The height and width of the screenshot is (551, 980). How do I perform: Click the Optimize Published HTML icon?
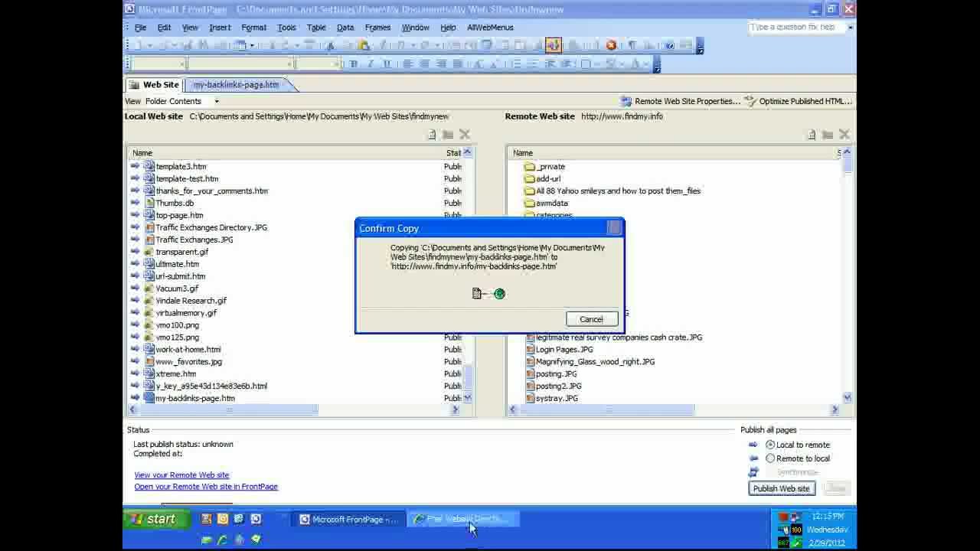click(x=750, y=101)
